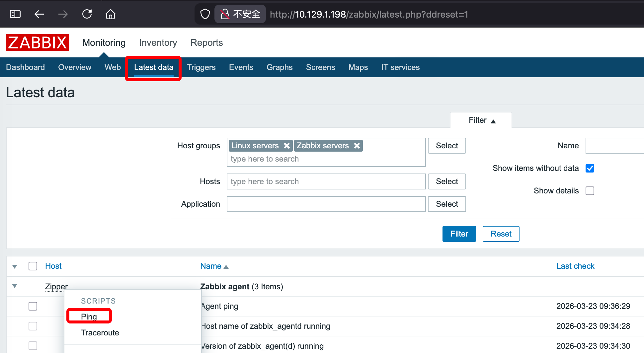Viewport: 644px width, 353px height.
Task: Open the browser home page icon
Action: coord(111,14)
